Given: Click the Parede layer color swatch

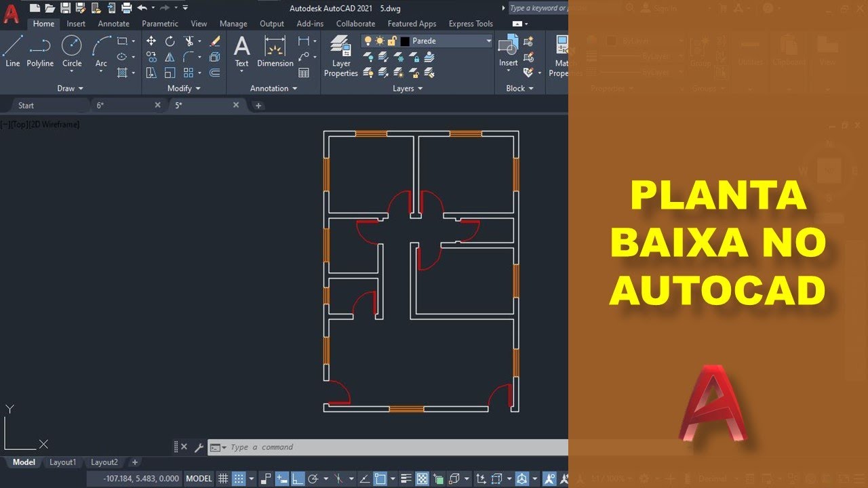Looking at the screenshot, I should pos(405,41).
